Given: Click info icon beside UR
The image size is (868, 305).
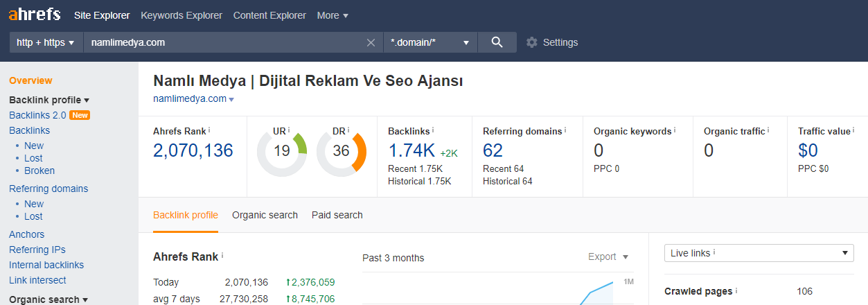Looking at the screenshot, I should (289, 130).
